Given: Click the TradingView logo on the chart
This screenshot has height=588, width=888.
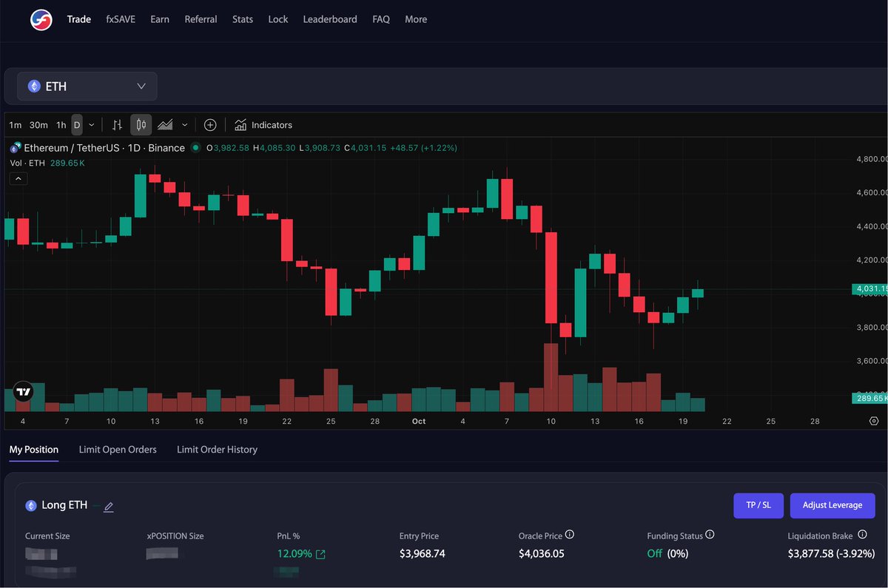Looking at the screenshot, I should [24, 393].
